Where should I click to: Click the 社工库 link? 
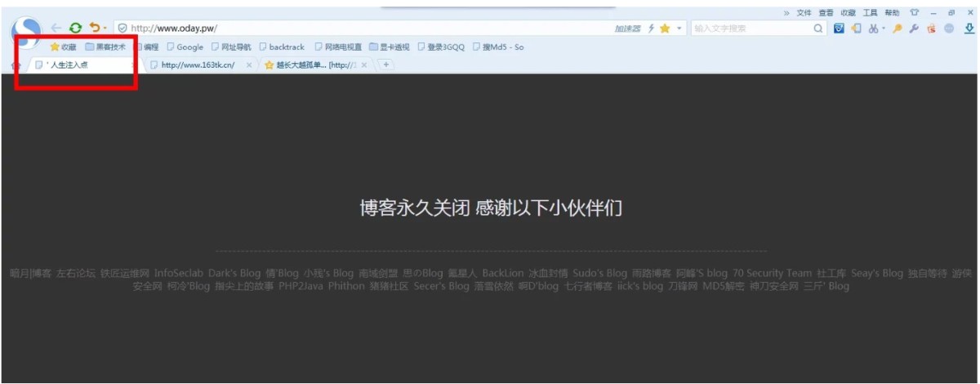[x=831, y=273]
